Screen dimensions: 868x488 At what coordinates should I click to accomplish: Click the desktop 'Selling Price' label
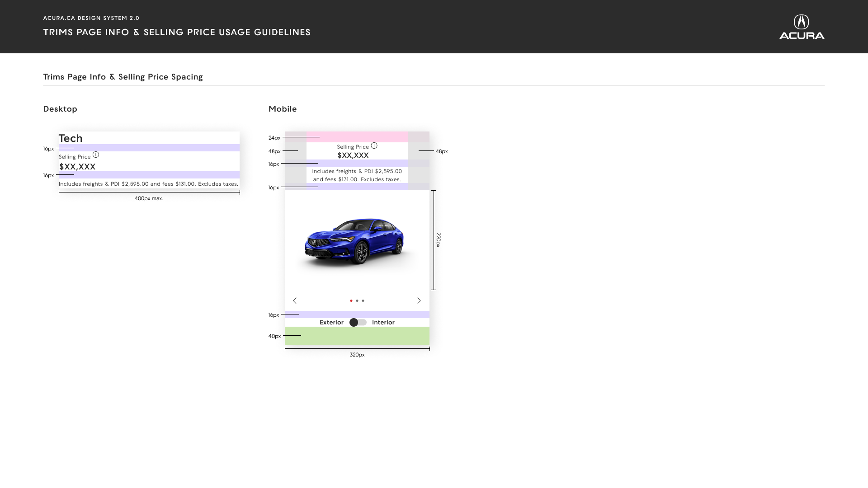pyautogui.click(x=75, y=157)
